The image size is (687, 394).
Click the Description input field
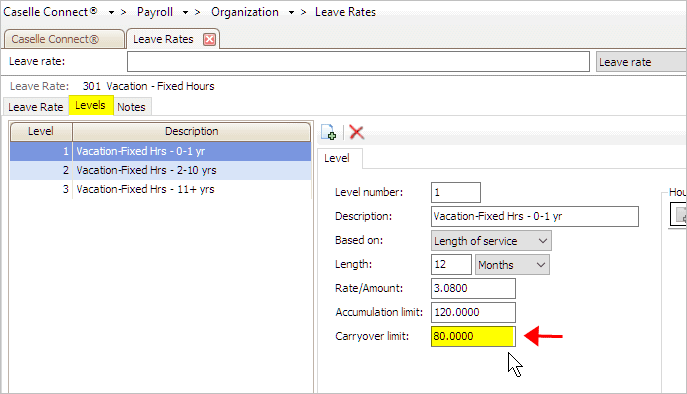tap(535, 217)
